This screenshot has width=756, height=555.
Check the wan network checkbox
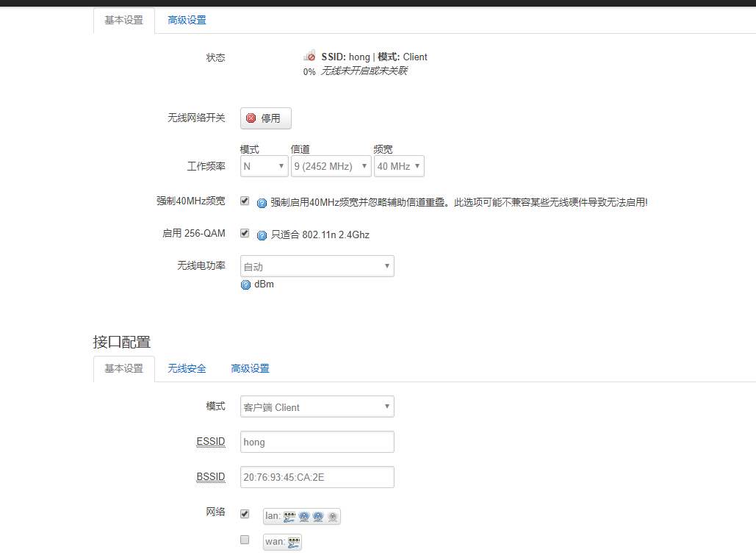[245, 540]
